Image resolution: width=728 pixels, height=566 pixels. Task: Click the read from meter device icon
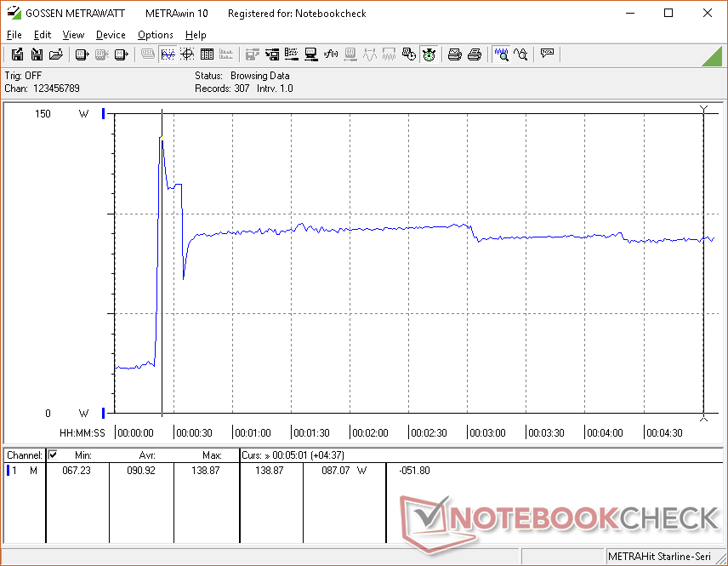pos(82,54)
